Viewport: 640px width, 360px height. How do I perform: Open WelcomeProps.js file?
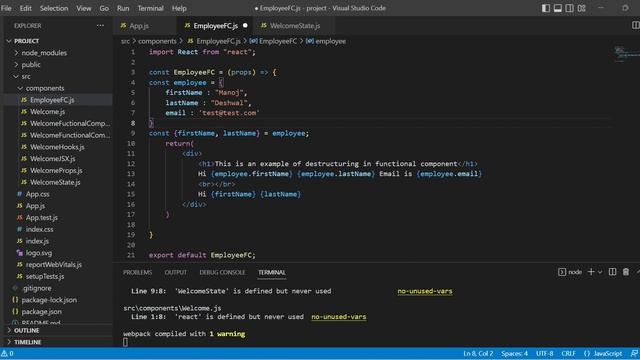[x=56, y=171]
